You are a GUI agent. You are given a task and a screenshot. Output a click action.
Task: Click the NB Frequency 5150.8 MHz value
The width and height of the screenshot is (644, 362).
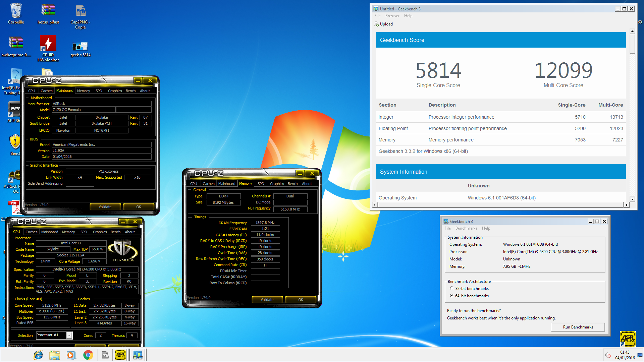290,209
